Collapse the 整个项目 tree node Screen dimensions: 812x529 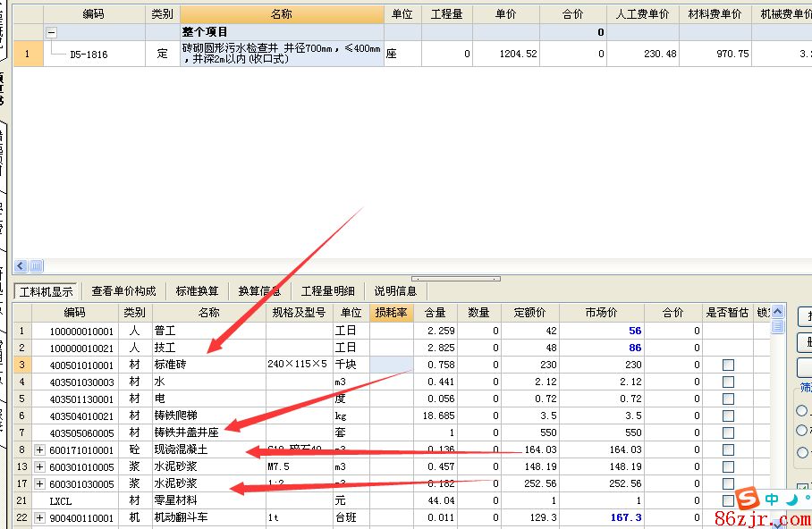click(x=52, y=32)
